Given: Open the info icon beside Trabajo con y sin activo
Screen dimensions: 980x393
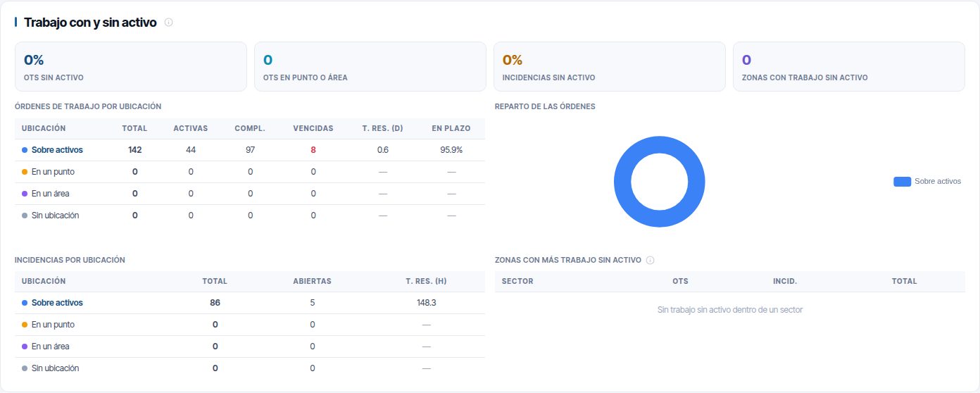Looking at the screenshot, I should tap(168, 23).
